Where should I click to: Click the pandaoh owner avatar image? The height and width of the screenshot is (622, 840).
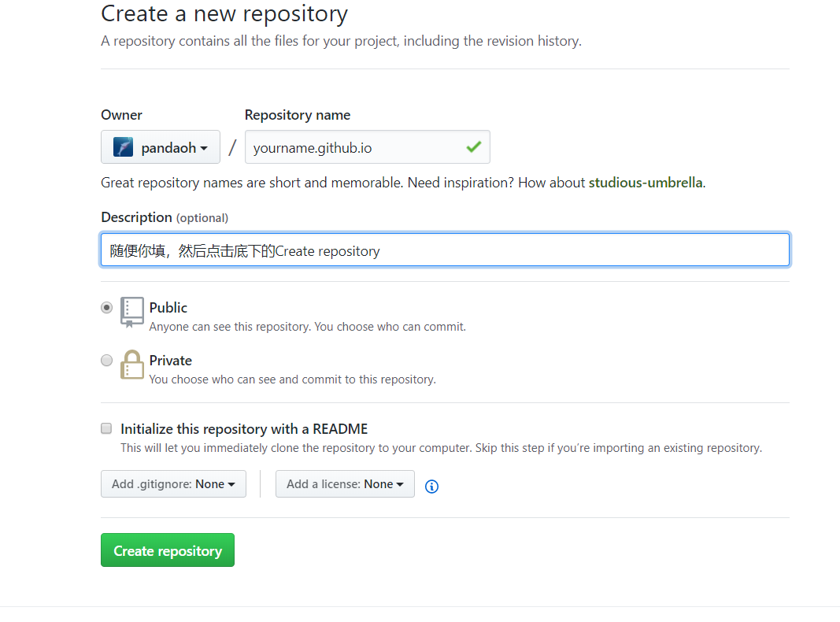123,147
